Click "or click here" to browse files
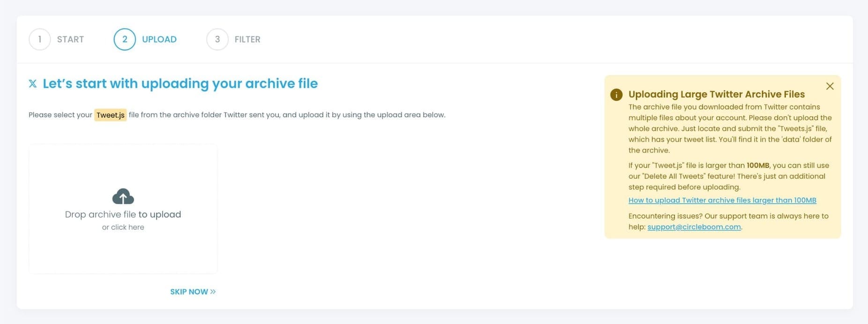 [123, 227]
